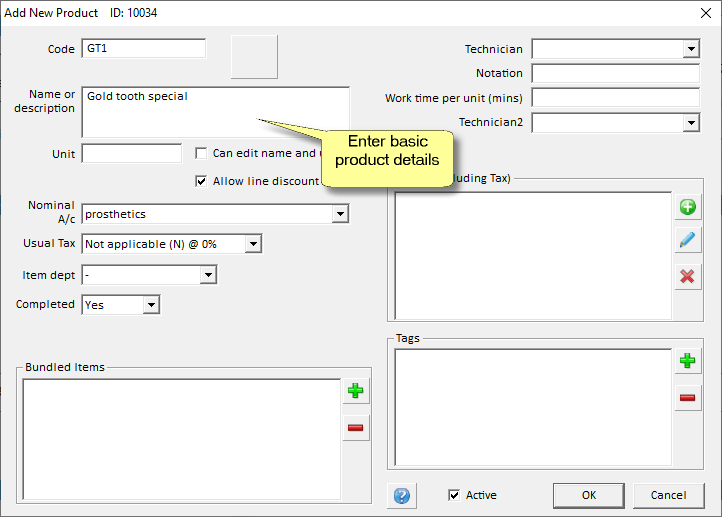Open the Technician dropdown
This screenshot has height=517, width=722.
[x=691, y=49]
